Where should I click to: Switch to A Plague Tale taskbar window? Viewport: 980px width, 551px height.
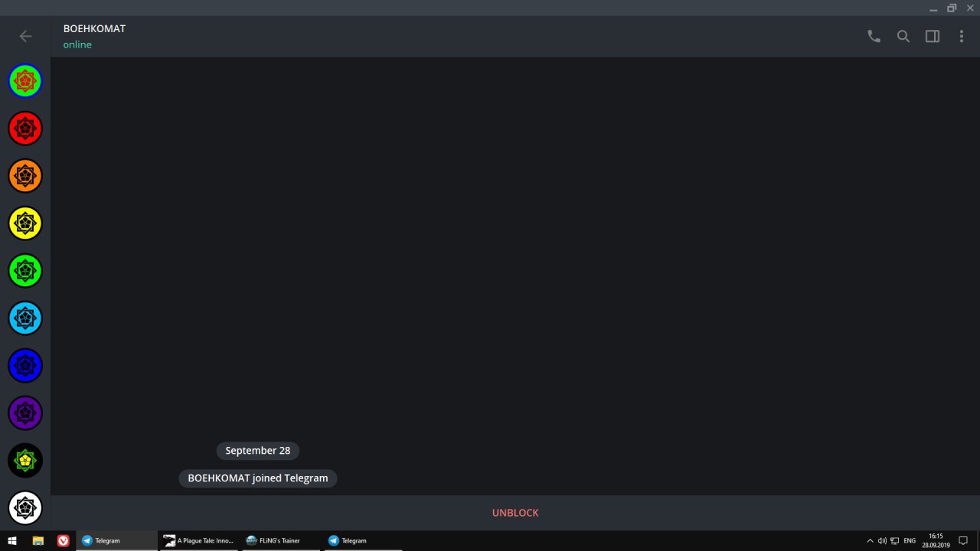[198, 540]
